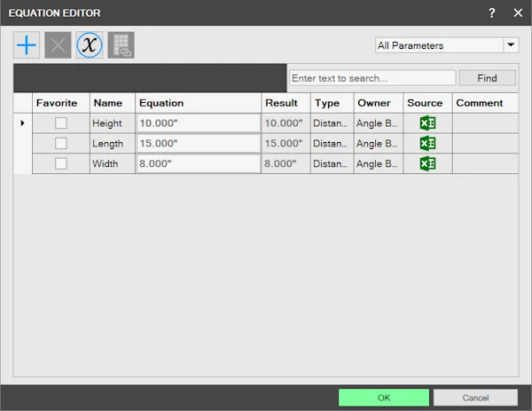Open the Excel source icon for Length
The width and height of the screenshot is (532, 411).
pyautogui.click(x=427, y=143)
